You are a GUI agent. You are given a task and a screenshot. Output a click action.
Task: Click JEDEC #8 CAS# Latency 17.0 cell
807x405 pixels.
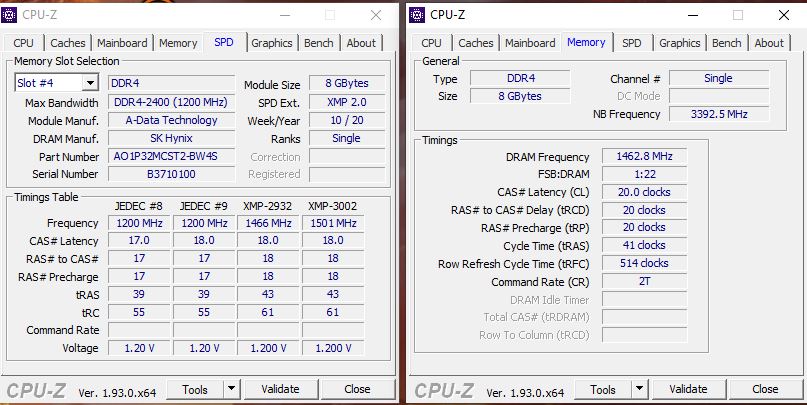(139, 241)
